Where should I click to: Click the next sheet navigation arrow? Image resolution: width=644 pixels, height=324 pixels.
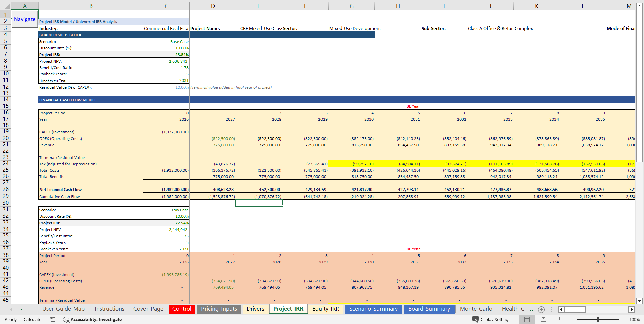21,309
